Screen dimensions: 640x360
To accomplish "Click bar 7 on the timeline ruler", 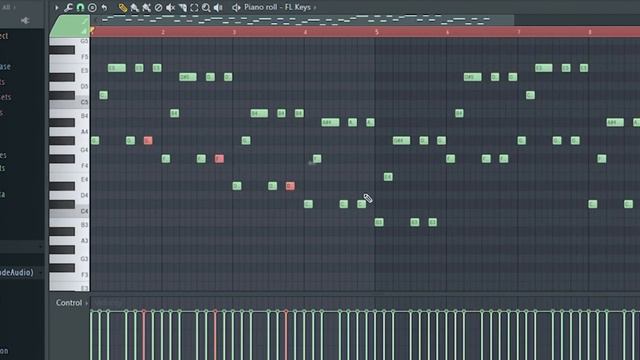I will [519, 32].
